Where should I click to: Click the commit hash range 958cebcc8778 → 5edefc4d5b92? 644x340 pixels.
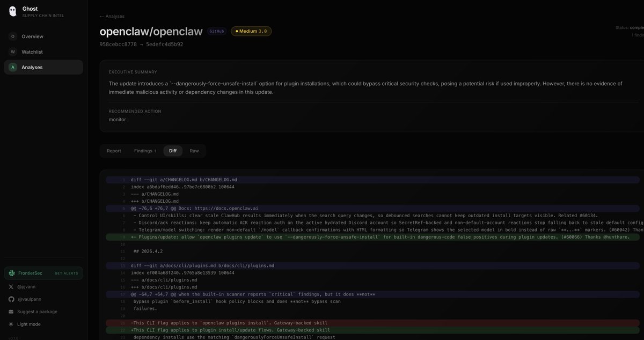(x=141, y=44)
